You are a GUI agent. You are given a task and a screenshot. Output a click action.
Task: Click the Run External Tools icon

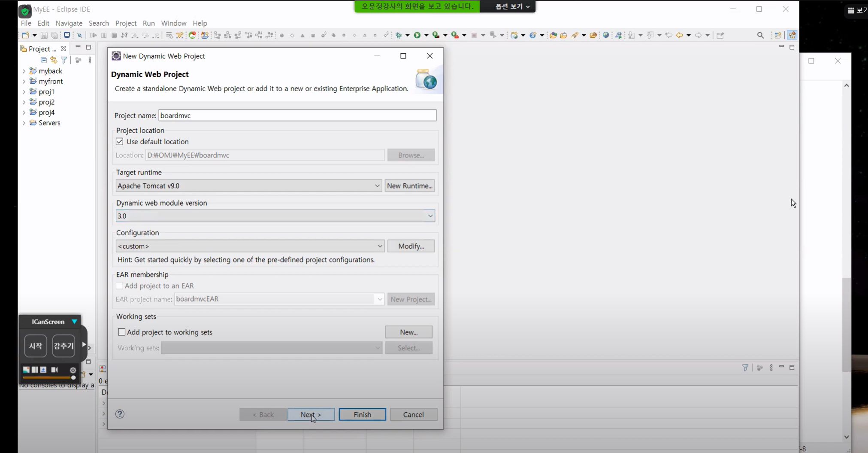point(455,35)
